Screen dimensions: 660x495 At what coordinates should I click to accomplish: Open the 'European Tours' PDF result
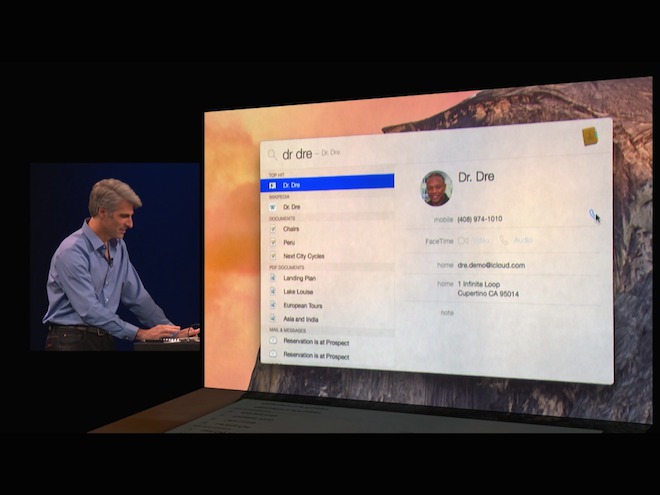pos(327,306)
